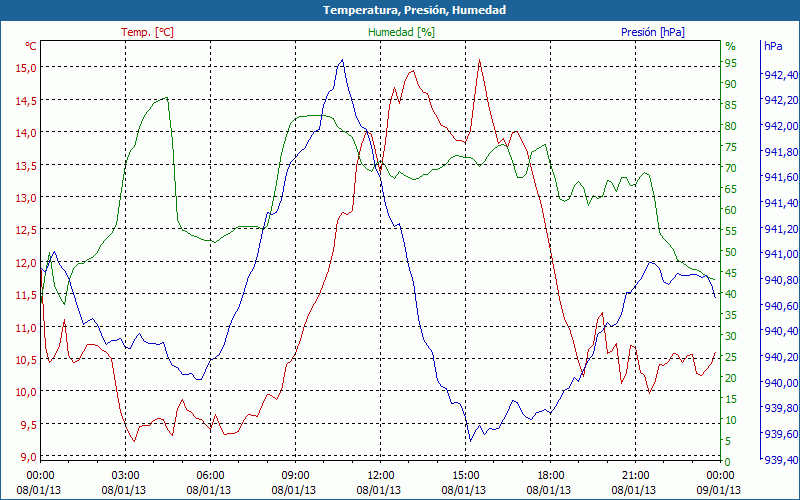Click the red '°C' unit label
The height and width of the screenshot is (500, 800).
click(x=31, y=46)
